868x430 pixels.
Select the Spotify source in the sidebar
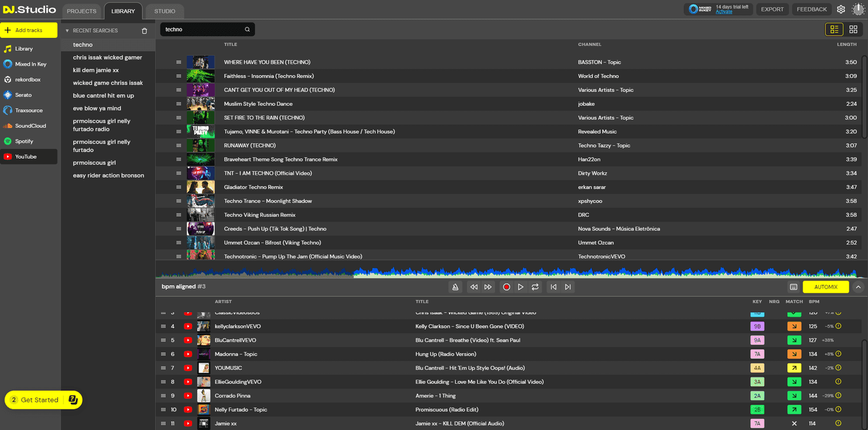23,141
